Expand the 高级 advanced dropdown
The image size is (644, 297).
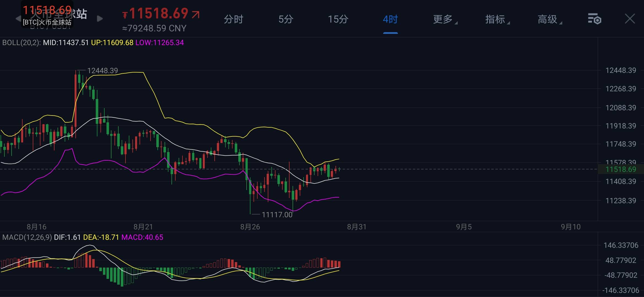point(548,20)
